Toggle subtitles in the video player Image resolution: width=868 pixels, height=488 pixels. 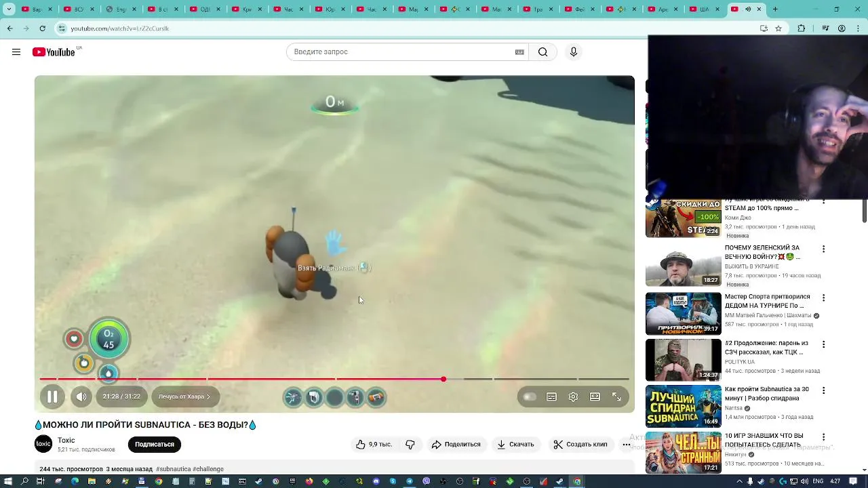pyautogui.click(x=551, y=397)
